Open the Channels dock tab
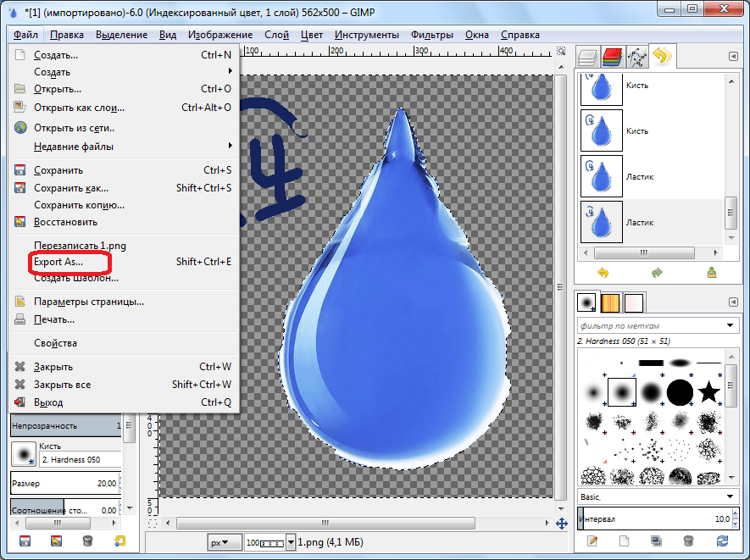Image resolution: width=750 pixels, height=560 pixels. 612,58
